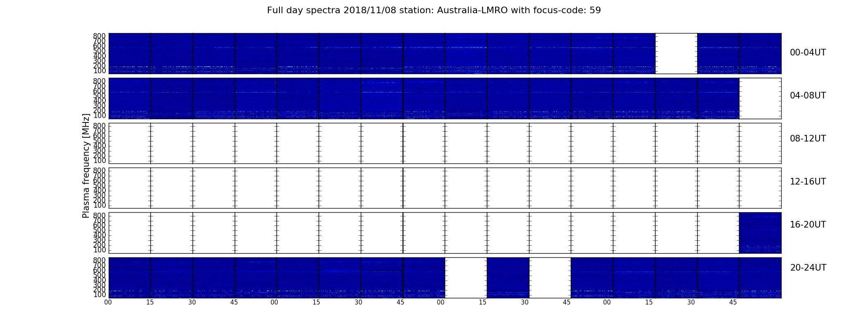The height and width of the screenshot is (331, 868).
Task: Click the "800" tick label of the 00-04UT panel
Action: tap(100, 36)
